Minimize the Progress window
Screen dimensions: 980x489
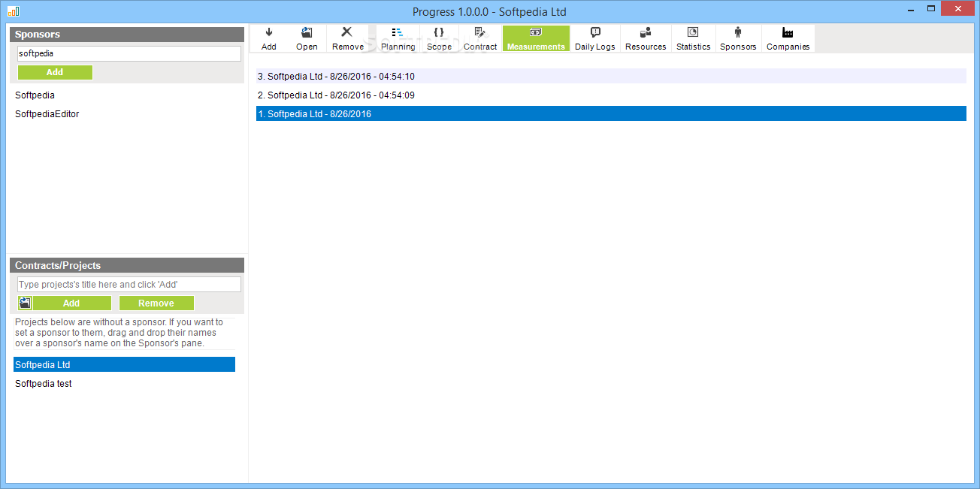911,8
